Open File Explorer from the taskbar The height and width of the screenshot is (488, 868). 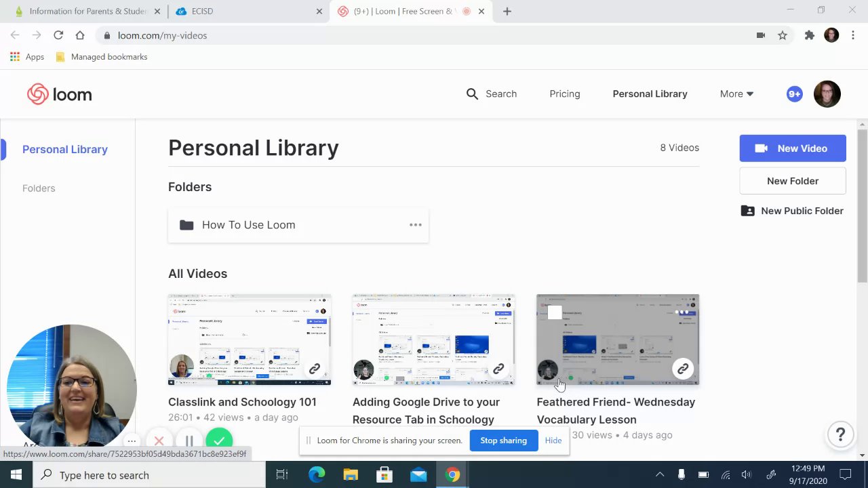click(x=351, y=474)
